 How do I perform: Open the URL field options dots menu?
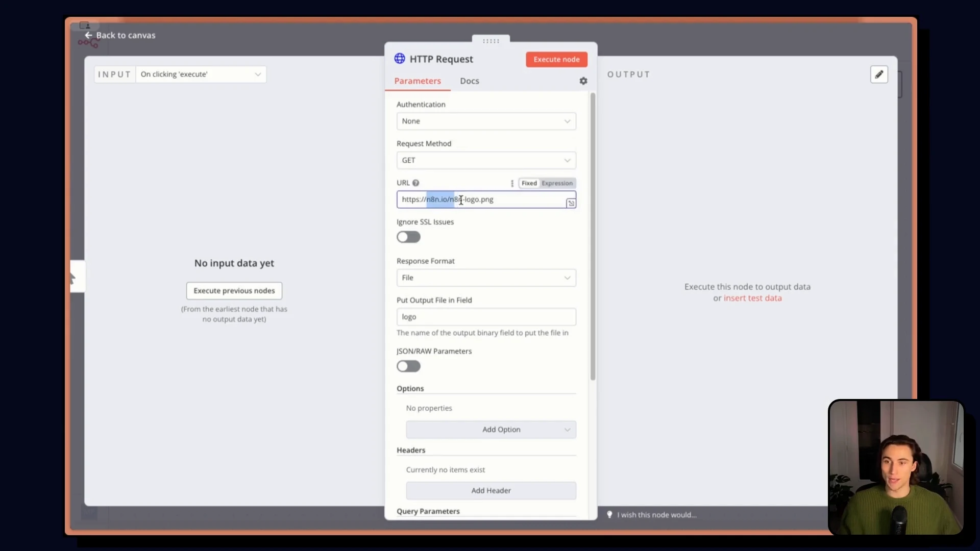[x=512, y=183]
